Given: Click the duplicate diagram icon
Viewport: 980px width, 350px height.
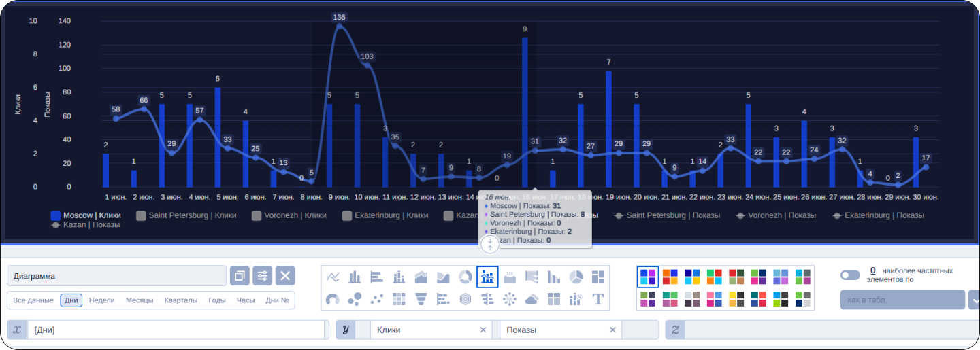Looking at the screenshot, I should 240,276.
